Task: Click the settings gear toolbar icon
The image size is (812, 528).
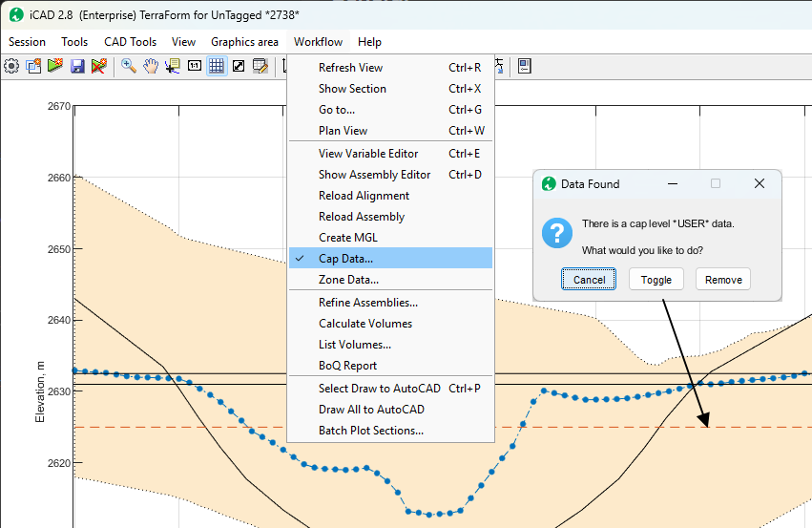Action: point(11,67)
